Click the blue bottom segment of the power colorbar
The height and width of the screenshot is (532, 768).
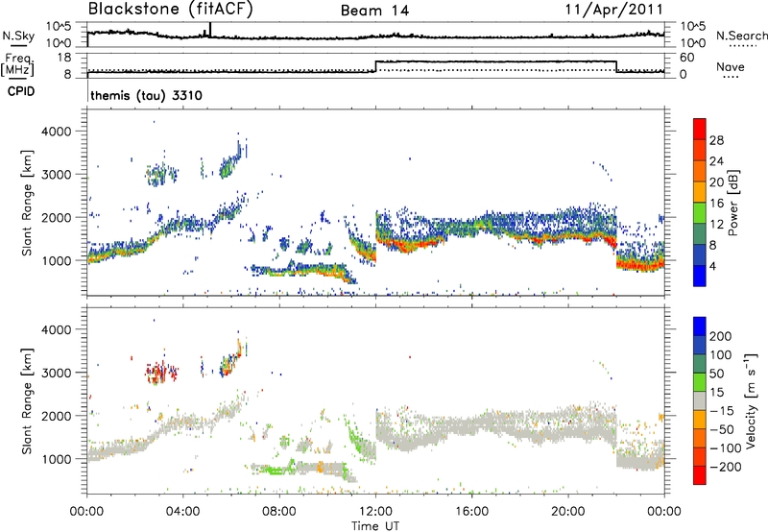[700, 276]
